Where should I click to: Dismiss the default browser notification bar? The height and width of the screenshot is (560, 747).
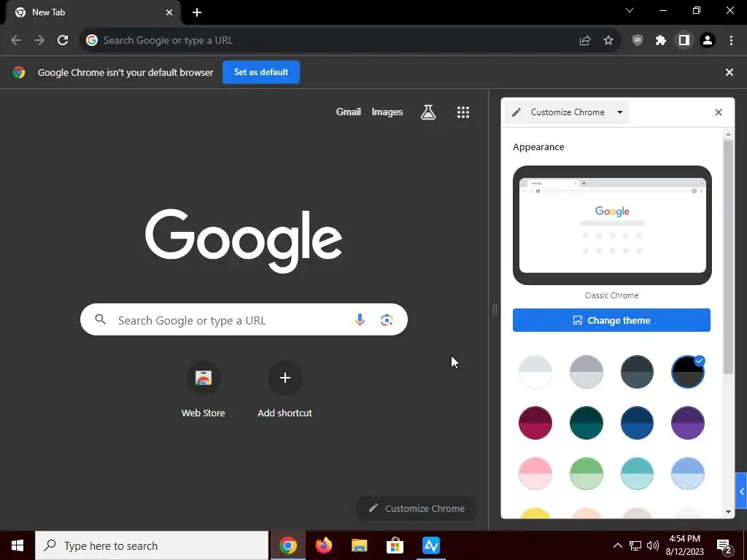click(729, 72)
